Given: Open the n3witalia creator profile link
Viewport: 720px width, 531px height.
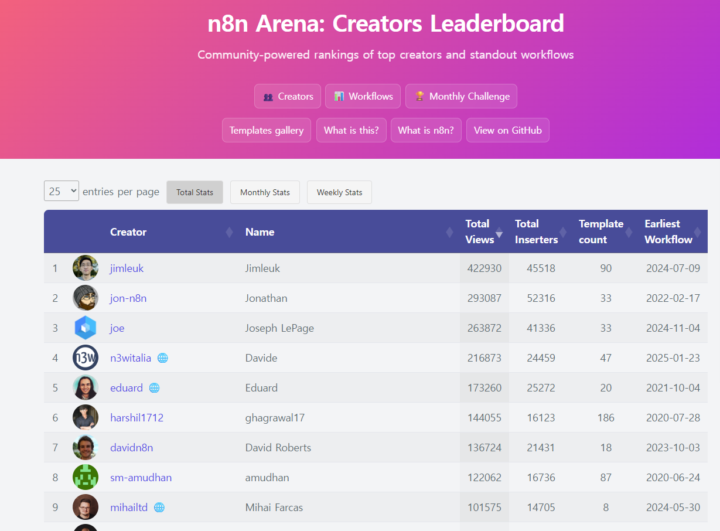Looking at the screenshot, I should [130, 358].
